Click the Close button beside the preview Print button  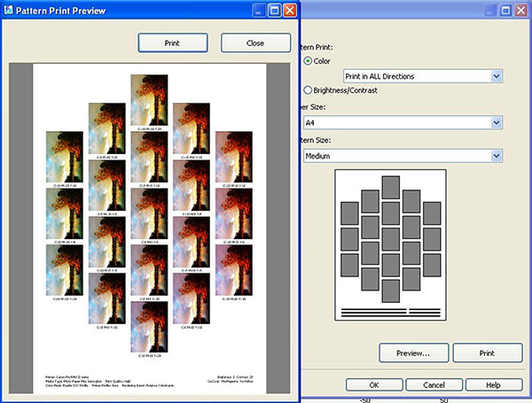tap(255, 43)
